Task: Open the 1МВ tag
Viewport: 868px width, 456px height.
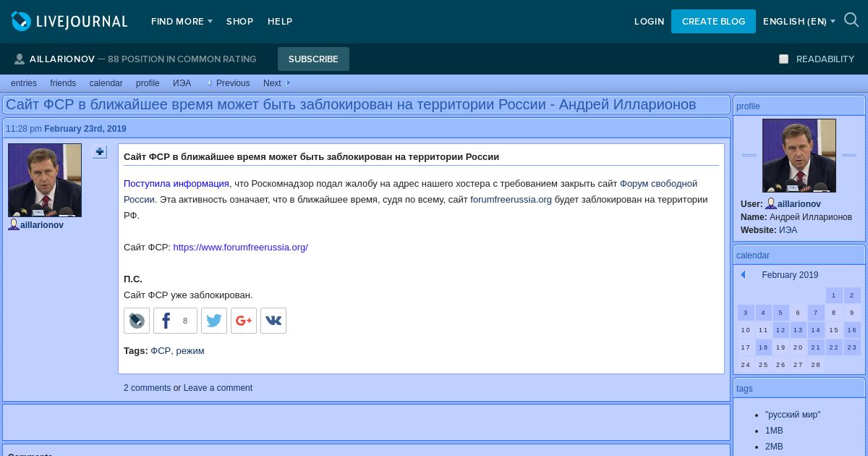Action: click(x=774, y=431)
